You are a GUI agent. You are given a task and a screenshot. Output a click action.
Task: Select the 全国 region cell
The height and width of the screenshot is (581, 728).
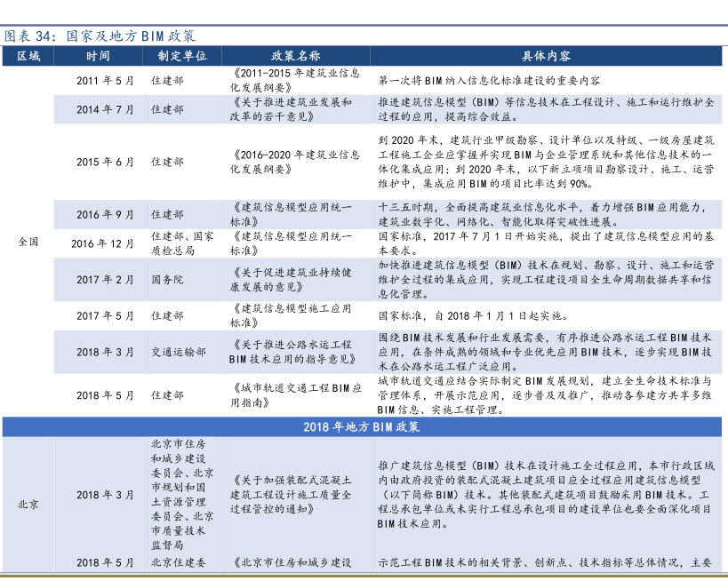(28, 243)
